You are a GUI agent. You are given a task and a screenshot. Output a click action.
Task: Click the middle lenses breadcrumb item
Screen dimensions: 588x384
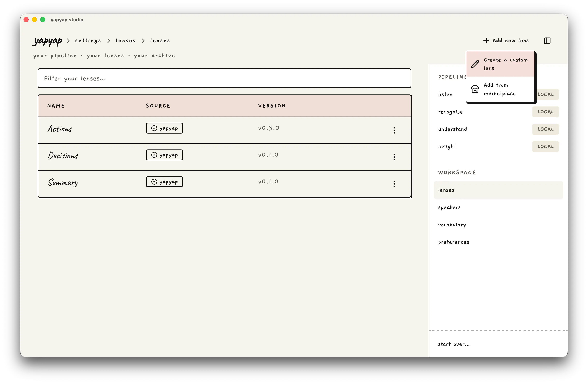click(125, 41)
